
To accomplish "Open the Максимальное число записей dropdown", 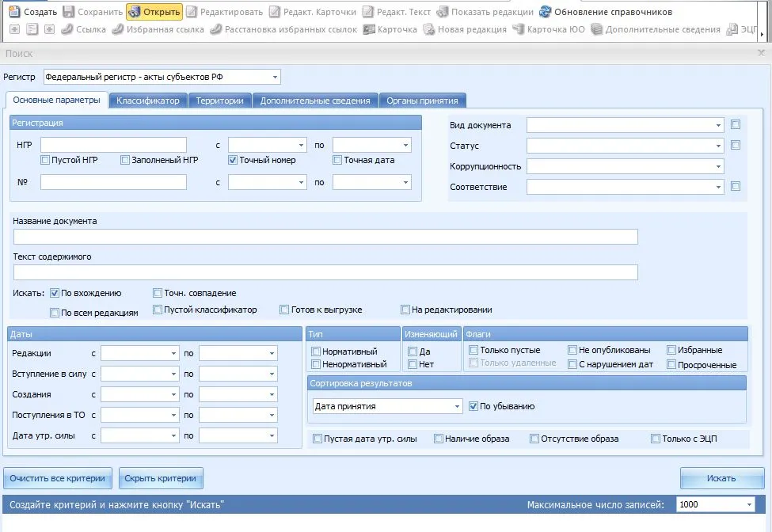I will click(x=749, y=504).
